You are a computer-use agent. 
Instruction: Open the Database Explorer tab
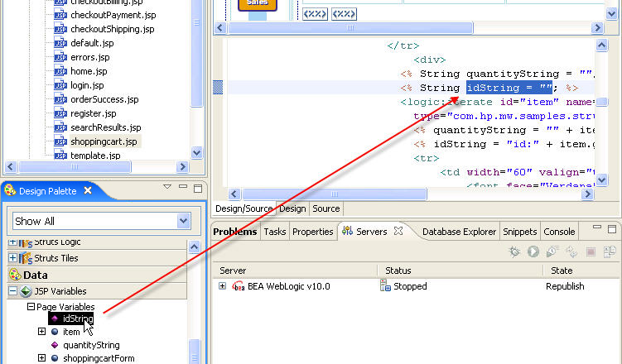pyautogui.click(x=459, y=232)
